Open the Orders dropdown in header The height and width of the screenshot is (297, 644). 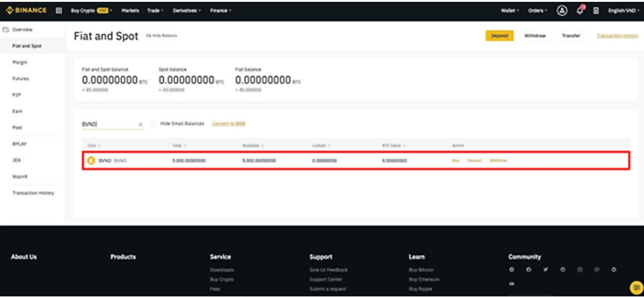tap(537, 11)
